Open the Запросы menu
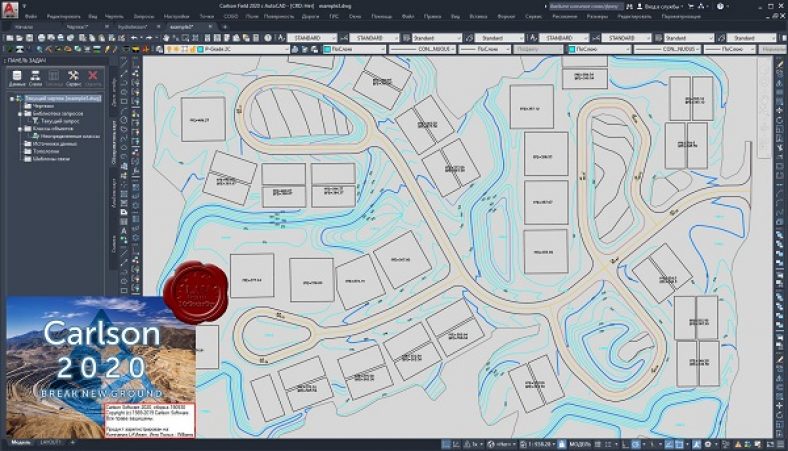Image resolution: width=788 pixels, height=451 pixels. [x=144, y=17]
